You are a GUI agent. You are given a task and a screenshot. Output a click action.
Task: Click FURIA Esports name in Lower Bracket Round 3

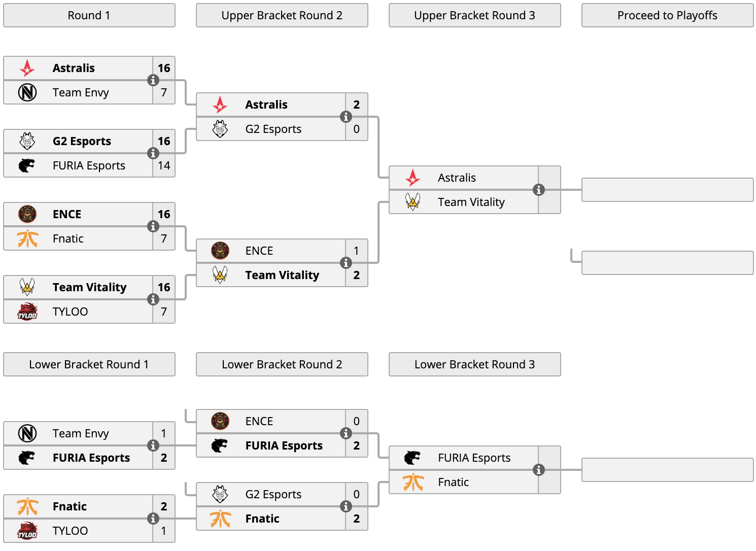click(x=474, y=458)
